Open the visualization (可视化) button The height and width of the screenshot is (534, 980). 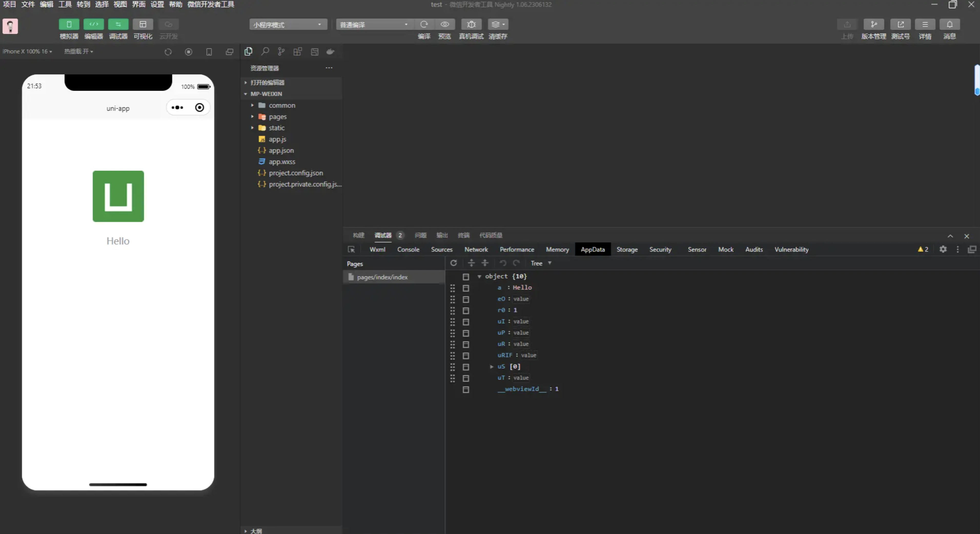(143, 24)
